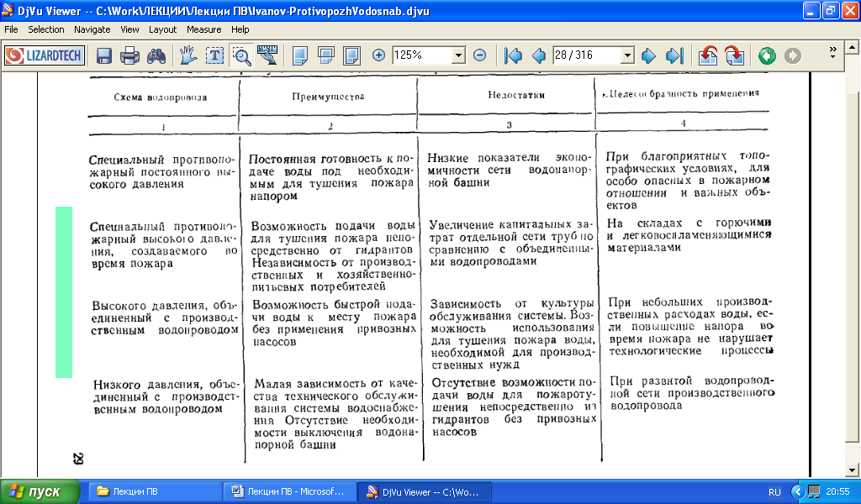Click the vertical scrollbar down arrow
The width and height of the screenshot is (861, 504).
point(852,470)
